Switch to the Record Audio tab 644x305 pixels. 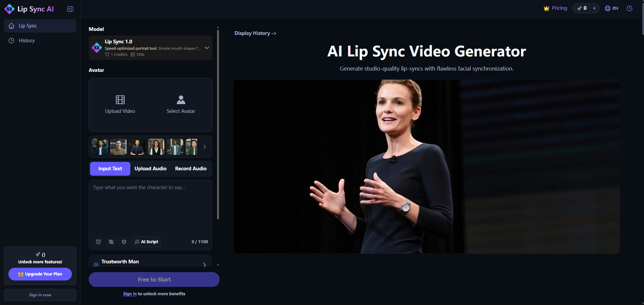point(191,169)
